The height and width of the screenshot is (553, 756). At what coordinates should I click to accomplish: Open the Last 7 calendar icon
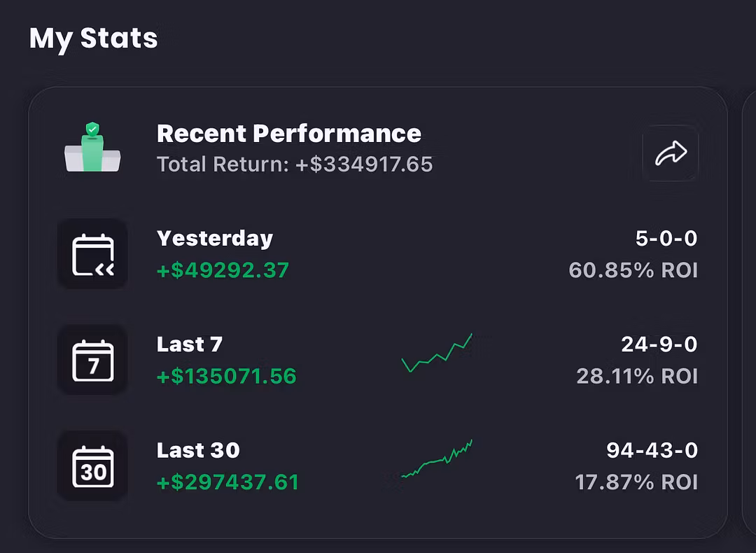point(92,360)
